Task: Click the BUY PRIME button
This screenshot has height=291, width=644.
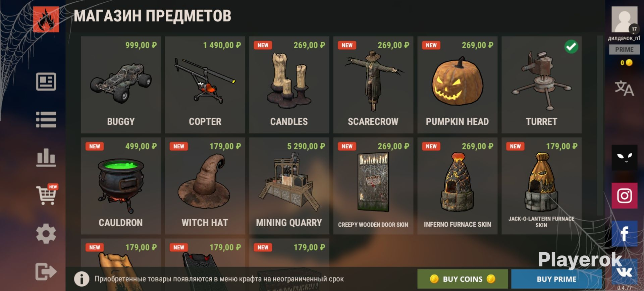Action: 556,279
